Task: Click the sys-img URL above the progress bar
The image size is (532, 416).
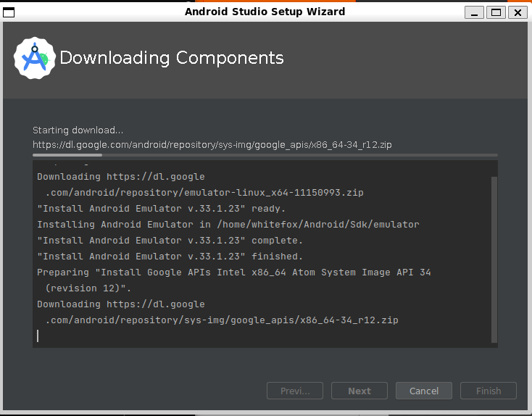Action: pyautogui.click(x=212, y=145)
